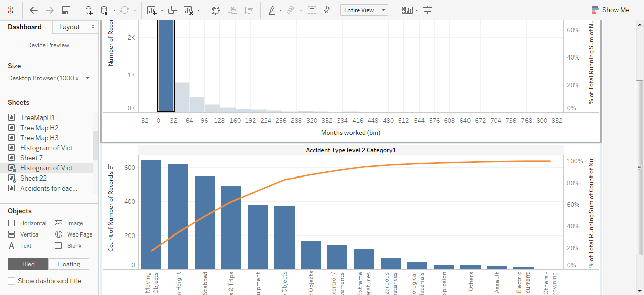Choose the Tiled layout mode
The width and height of the screenshot is (644, 295).
click(28, 264)
